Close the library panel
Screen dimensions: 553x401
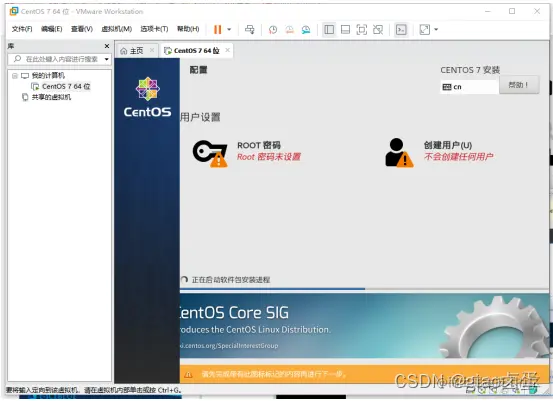107,46
